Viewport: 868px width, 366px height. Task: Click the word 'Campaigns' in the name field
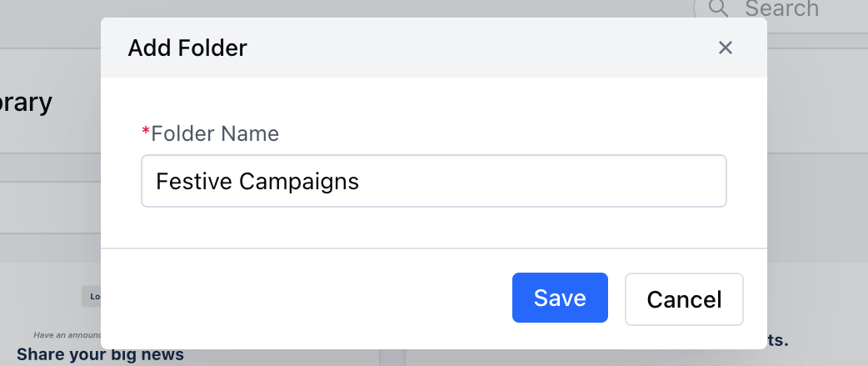click(x=299, y=183)
